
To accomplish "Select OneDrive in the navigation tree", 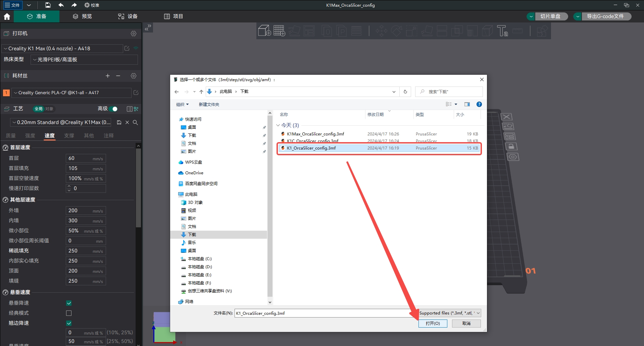I will click(194, 173).
